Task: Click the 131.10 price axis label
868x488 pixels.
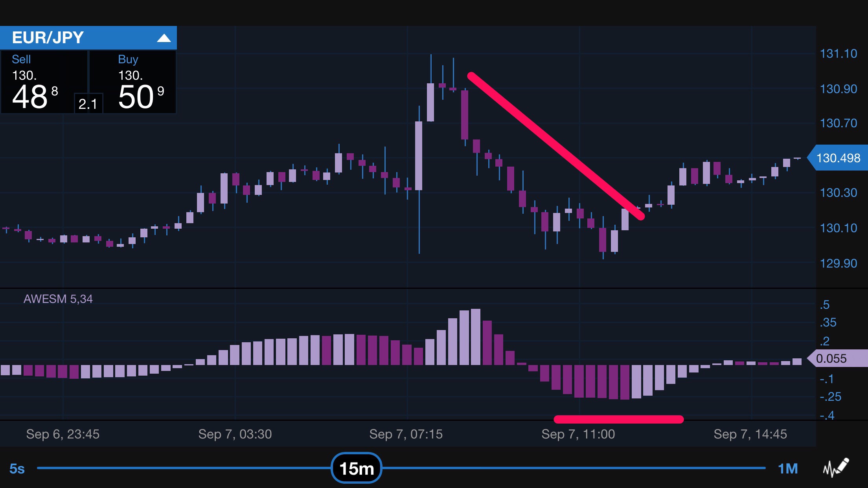Action: [838, 54]
